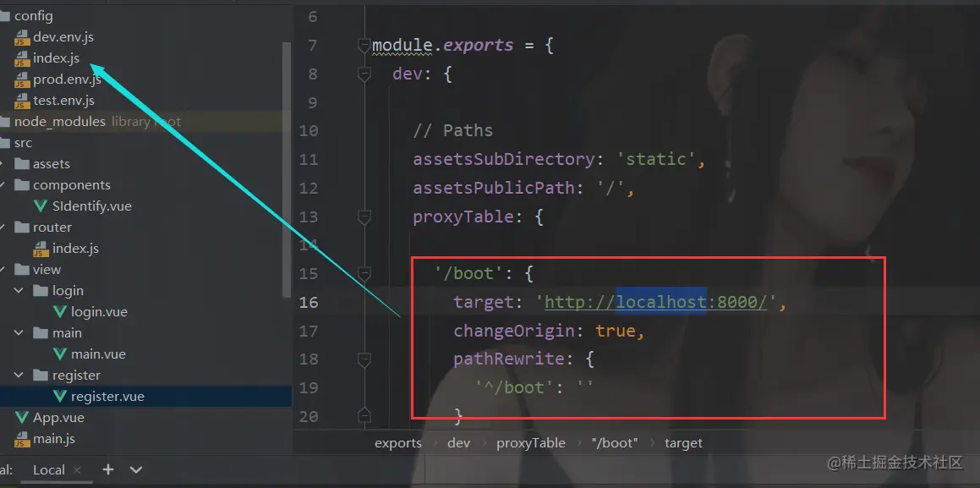980x488 pixels.
Task: Click the fold end marker on line 20
Action: point(364,415)
